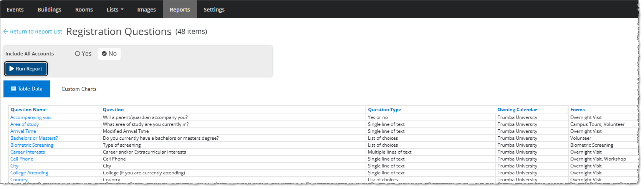Expand the Lists dropdown menu
The width and height of the screenshot is (644, 189).
[x=115, y=9]
